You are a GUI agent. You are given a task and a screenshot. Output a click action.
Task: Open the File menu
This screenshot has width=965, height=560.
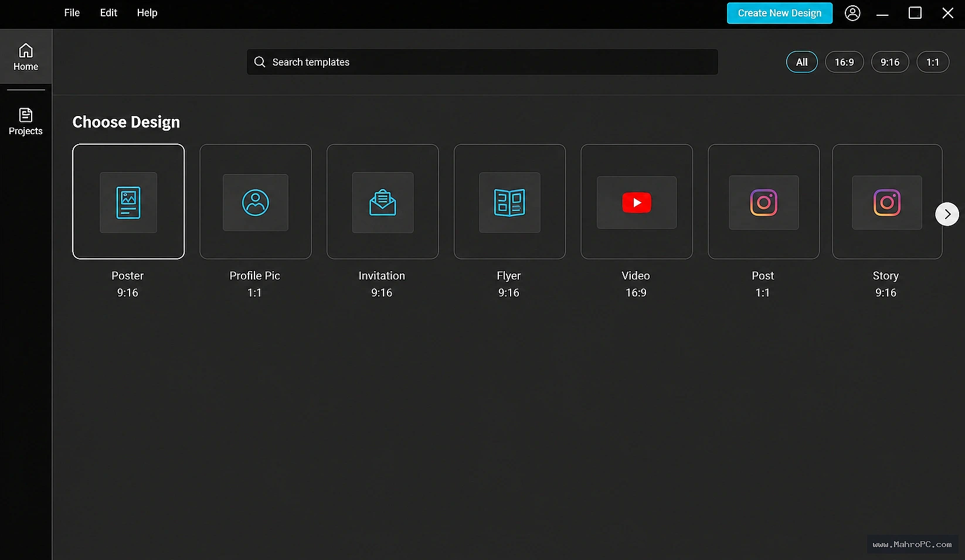(x=72, y=13)
